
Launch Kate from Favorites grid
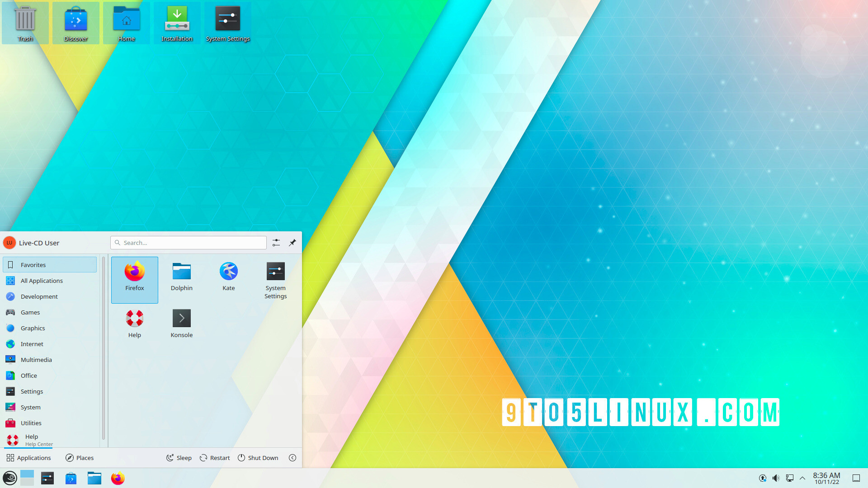[x=229, y=280]
